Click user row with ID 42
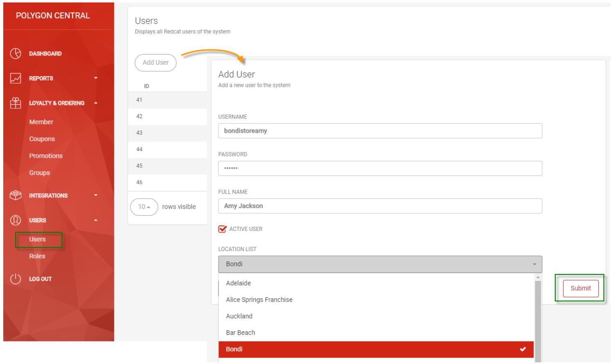The width and height of the screenshot is (616, 364). pyautogui.click(x=167, y=116)
